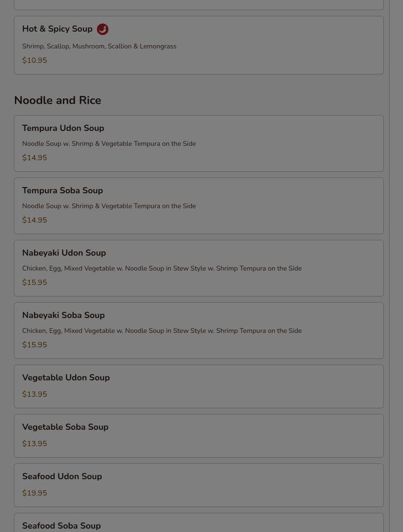Click the $14.95 price under Tempura Udon Soup

click(x=35, y=158)
